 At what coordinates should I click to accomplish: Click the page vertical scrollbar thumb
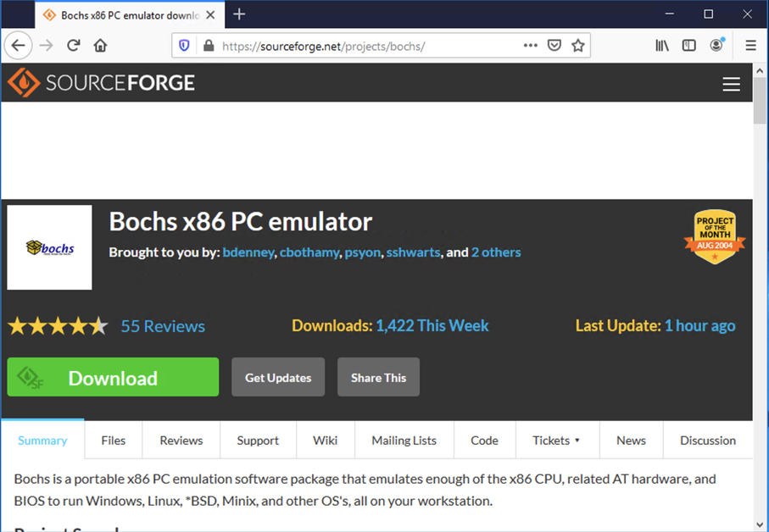point(760,101)
